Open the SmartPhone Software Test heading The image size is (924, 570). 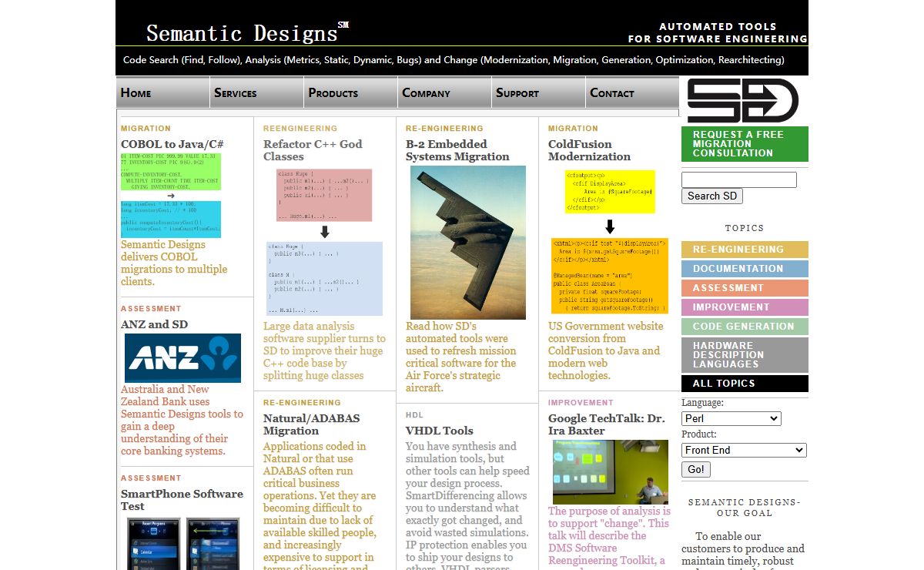click(x=182, y=500)
